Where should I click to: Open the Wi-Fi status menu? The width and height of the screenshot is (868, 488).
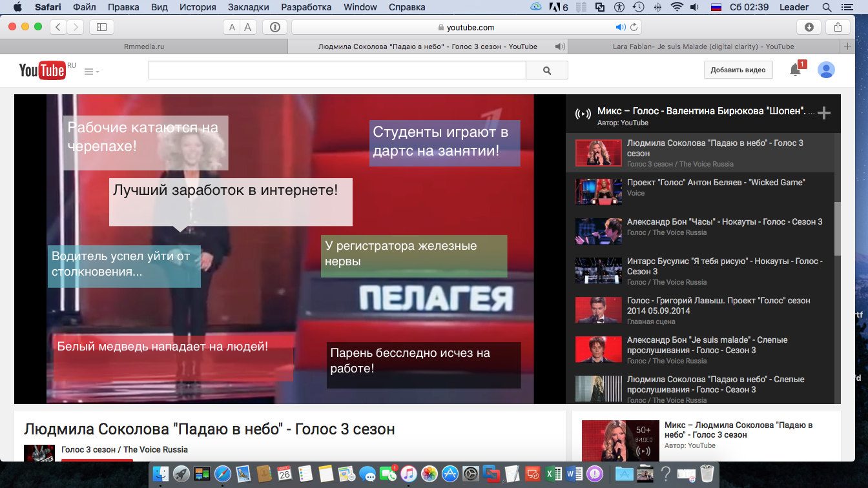point(677,7)
